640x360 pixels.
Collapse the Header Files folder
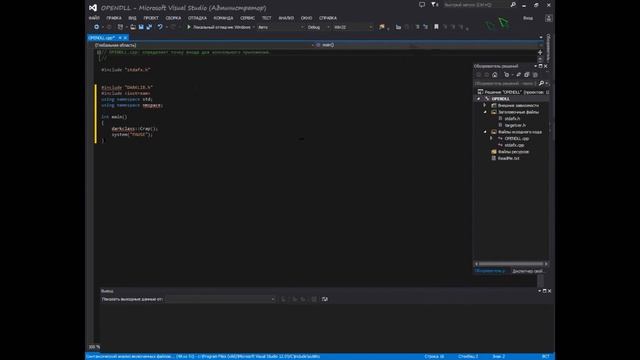(x=485, y=112)
